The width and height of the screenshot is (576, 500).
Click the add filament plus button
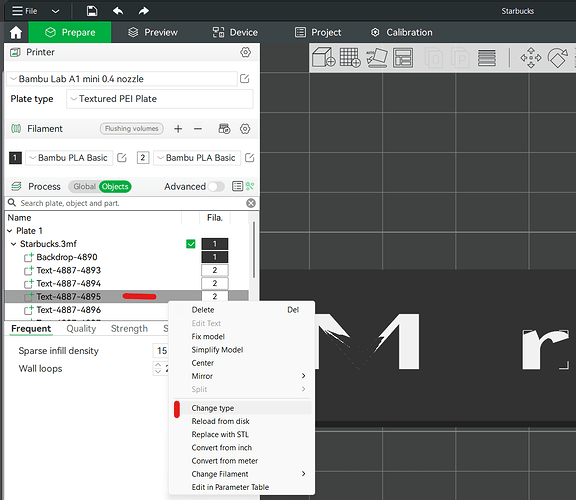click(178, 129)
